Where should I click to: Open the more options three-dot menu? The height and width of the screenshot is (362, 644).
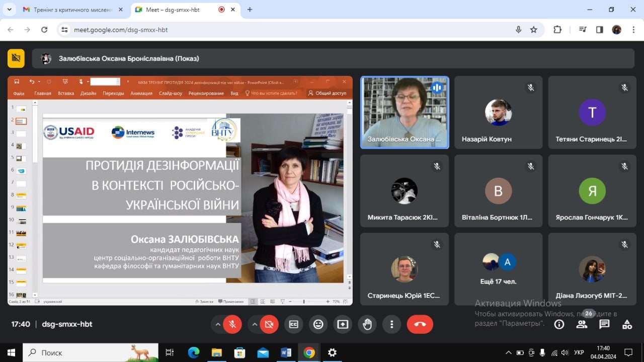pyautogui.click(x=392, y=324)
